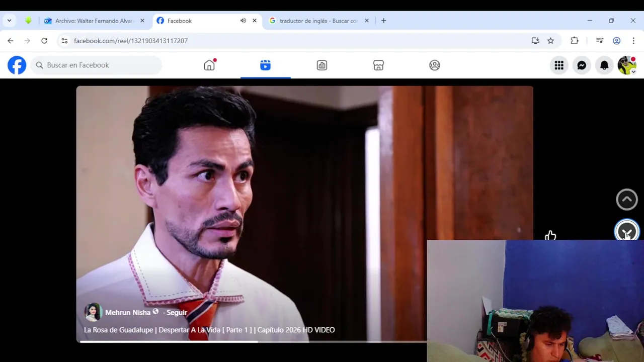The width and height of the screenshot is (644, 362).
Task: Open the Reels video tab icon
Action: [x=266, y=65]
